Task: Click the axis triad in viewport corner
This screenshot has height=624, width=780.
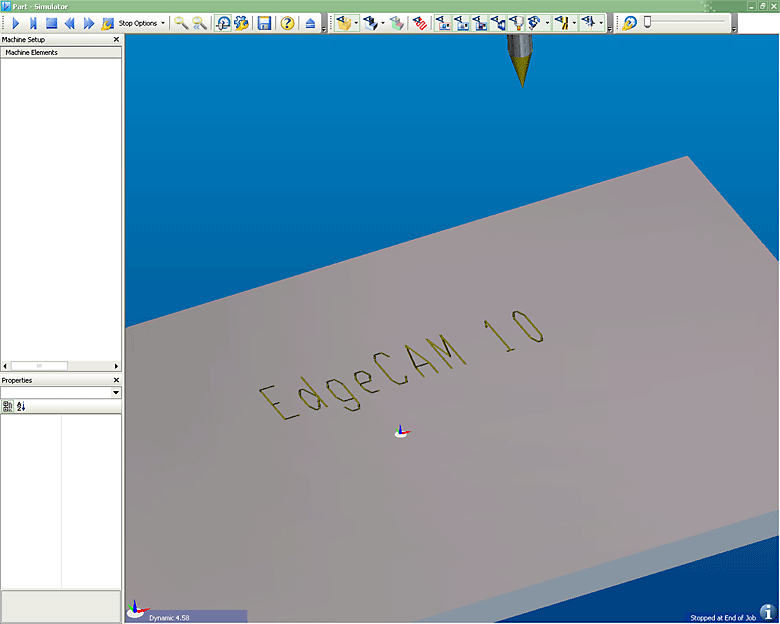Action: (137, 609)
